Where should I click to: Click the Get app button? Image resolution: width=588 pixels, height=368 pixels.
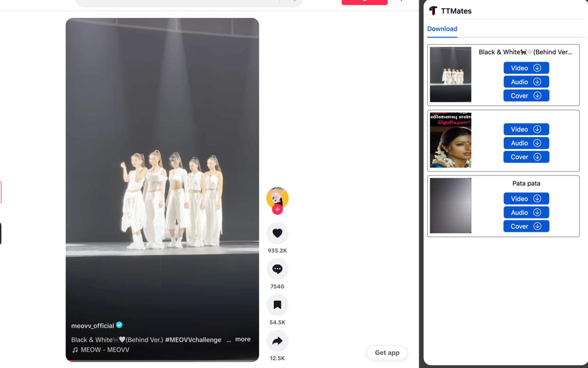point(387,352)
